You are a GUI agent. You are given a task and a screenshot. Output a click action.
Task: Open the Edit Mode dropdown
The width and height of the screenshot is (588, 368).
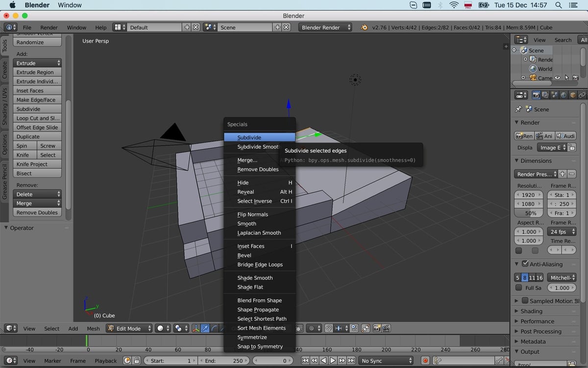pos(129,328)
